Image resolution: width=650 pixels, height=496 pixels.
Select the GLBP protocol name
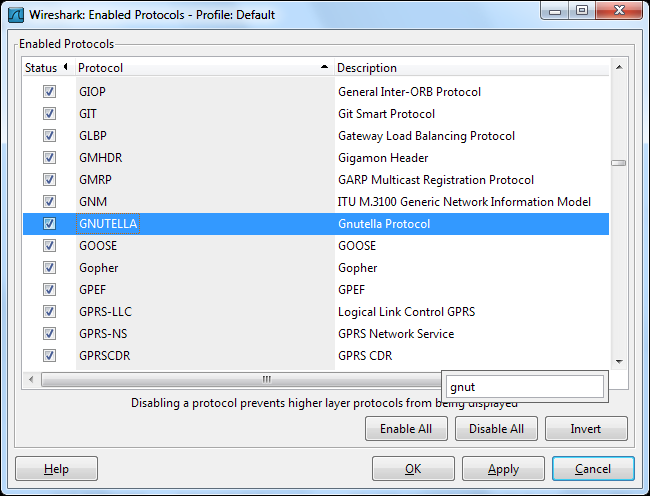(93, 135)
